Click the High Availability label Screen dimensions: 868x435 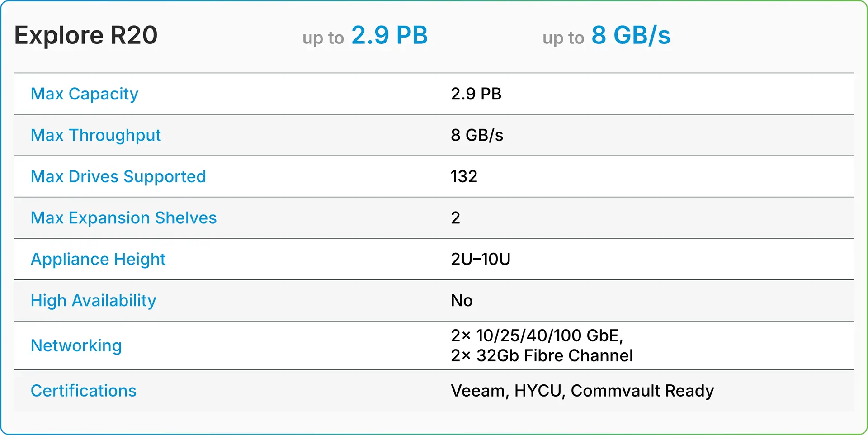click(x=94, y=301)
